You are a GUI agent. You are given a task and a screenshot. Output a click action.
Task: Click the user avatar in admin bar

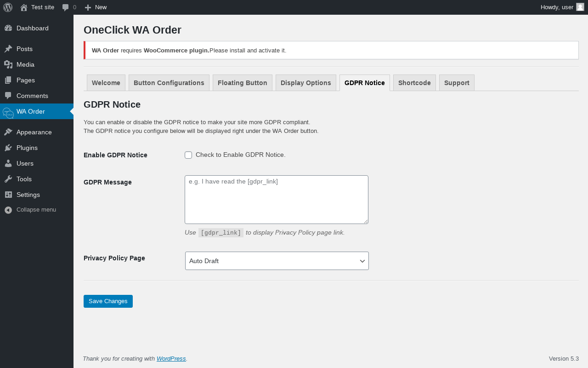[x=580, y=7]
